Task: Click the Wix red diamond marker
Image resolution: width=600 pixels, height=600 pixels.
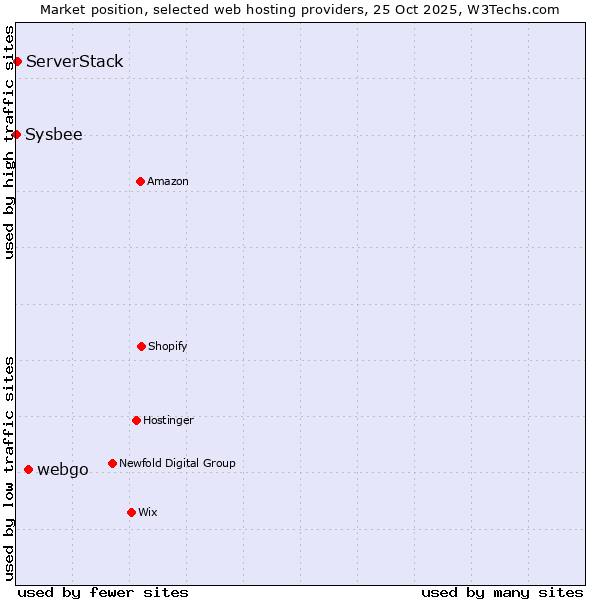Action: click(131, 512)
